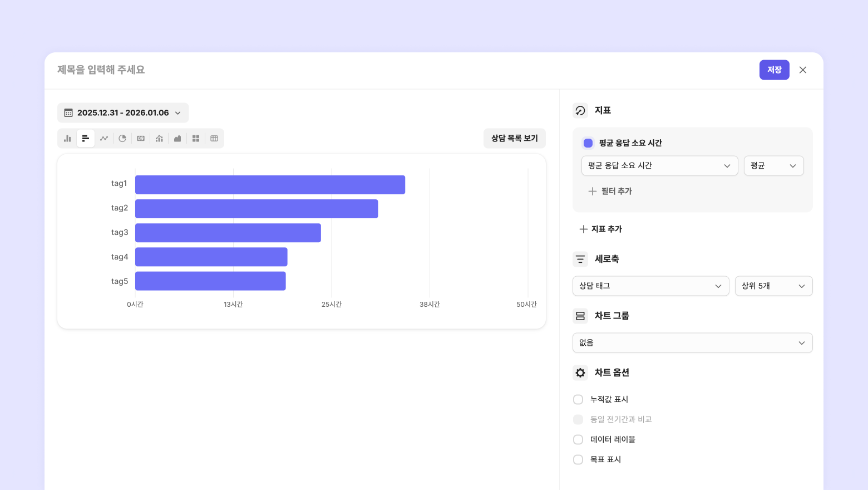868x490 pixels.
Task: Click 지표 추가 to add metric
Action: (601, 229)
